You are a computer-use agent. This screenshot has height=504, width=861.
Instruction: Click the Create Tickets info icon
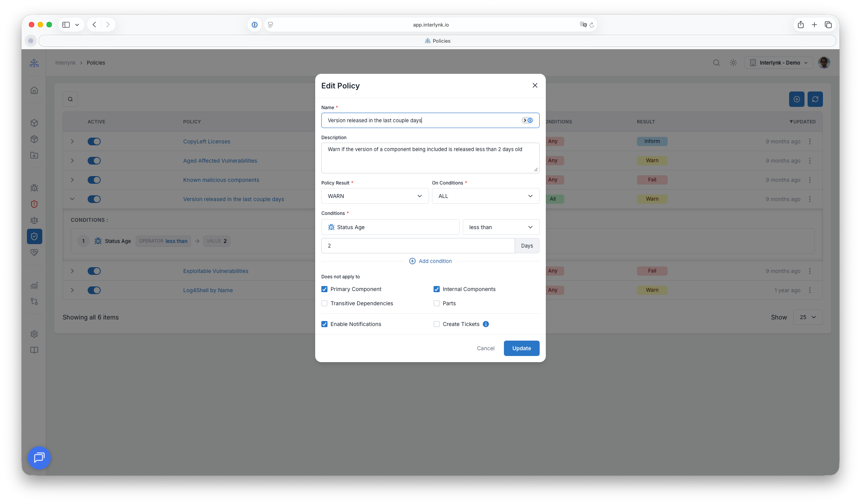pos(486,324)
